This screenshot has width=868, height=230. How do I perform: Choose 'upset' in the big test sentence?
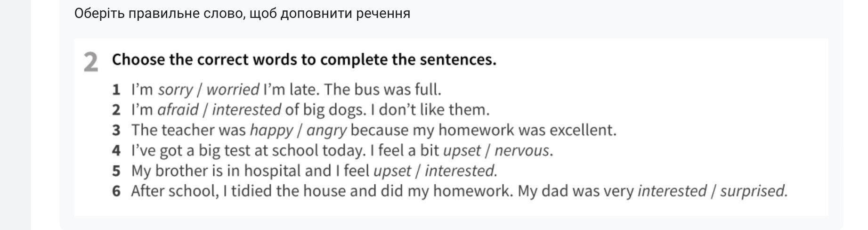click(x=462, y=151)
